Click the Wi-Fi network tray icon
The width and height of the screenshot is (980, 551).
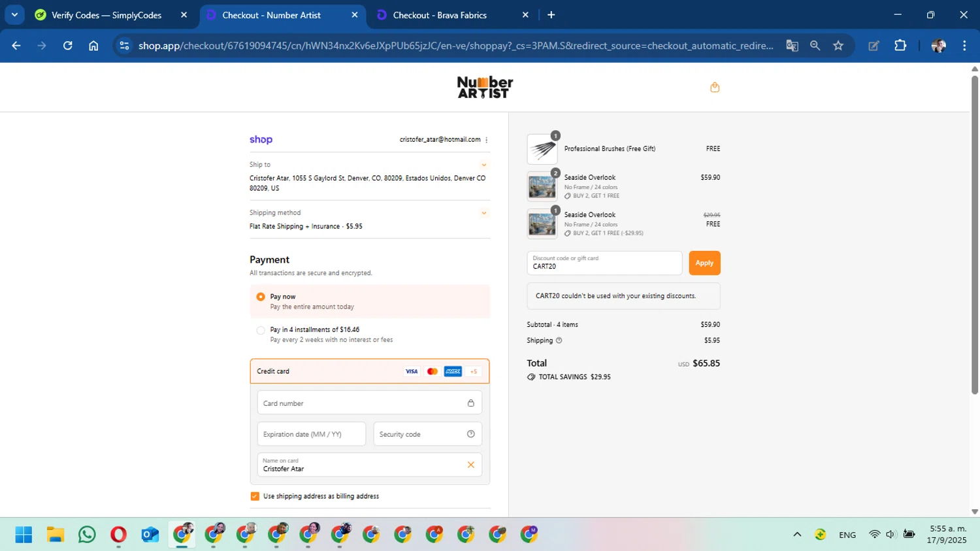coord(874,535)
